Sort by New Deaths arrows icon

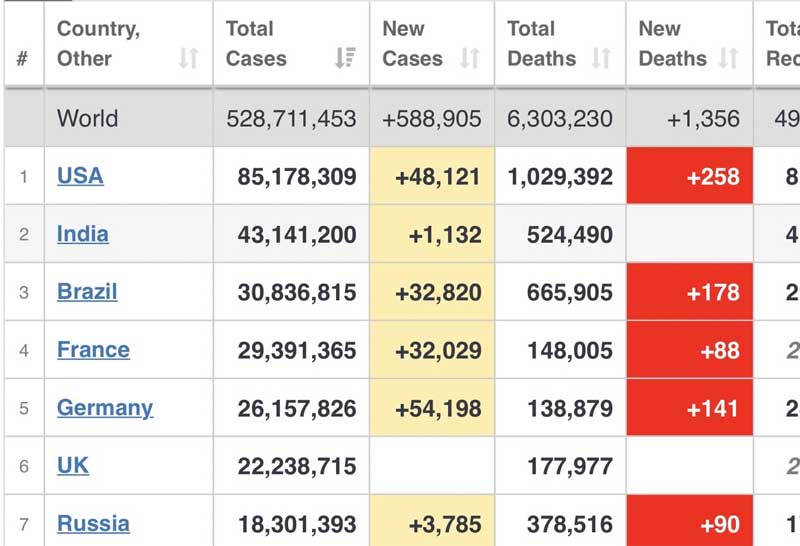pyautogui.click(x=729, y=59)
